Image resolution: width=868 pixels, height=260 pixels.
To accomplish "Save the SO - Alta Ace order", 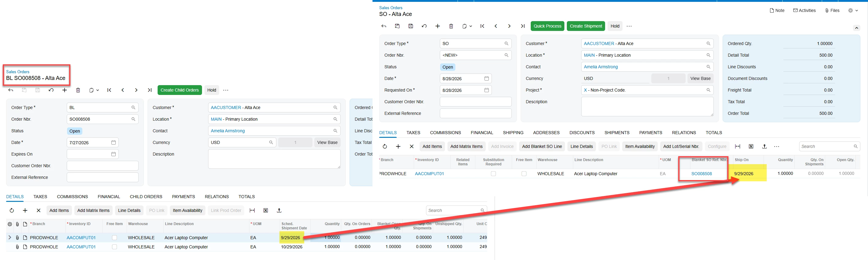I will coord(411,26).
